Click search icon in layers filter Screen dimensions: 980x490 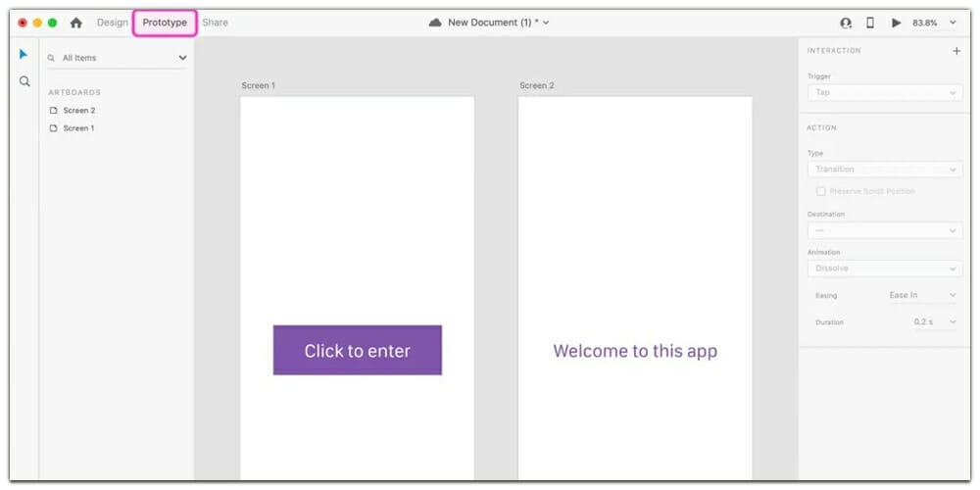tap(51, 58)
